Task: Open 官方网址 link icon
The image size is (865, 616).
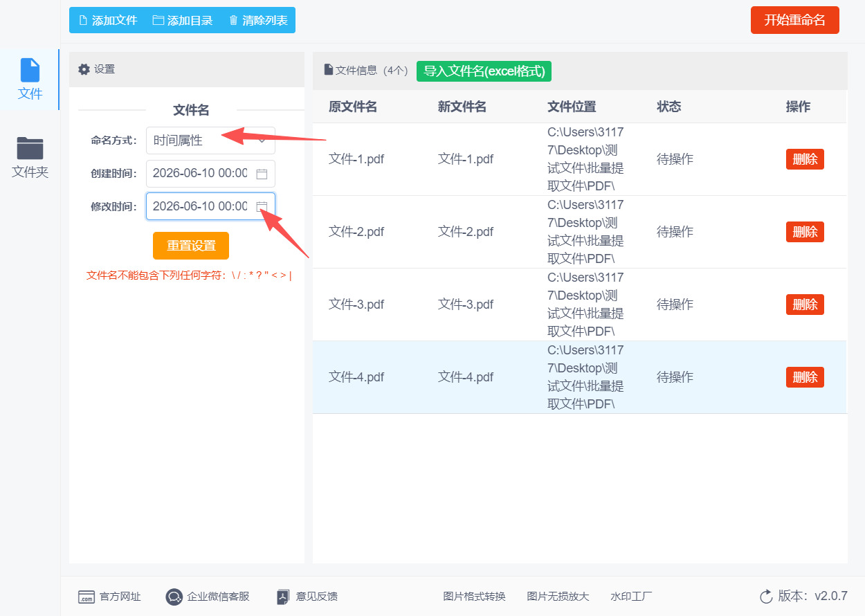Action: click(86, 597)
